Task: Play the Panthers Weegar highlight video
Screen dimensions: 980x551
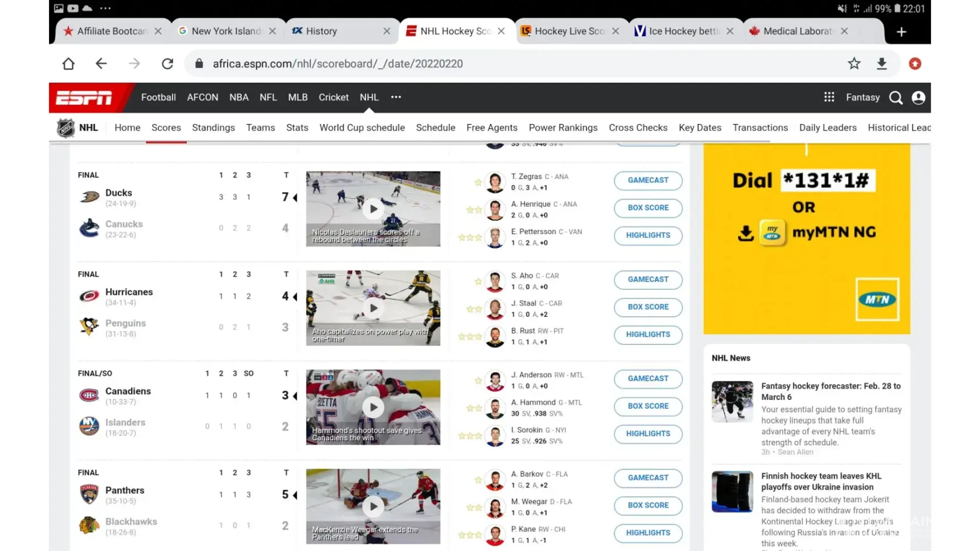Action: click(373, 506)
